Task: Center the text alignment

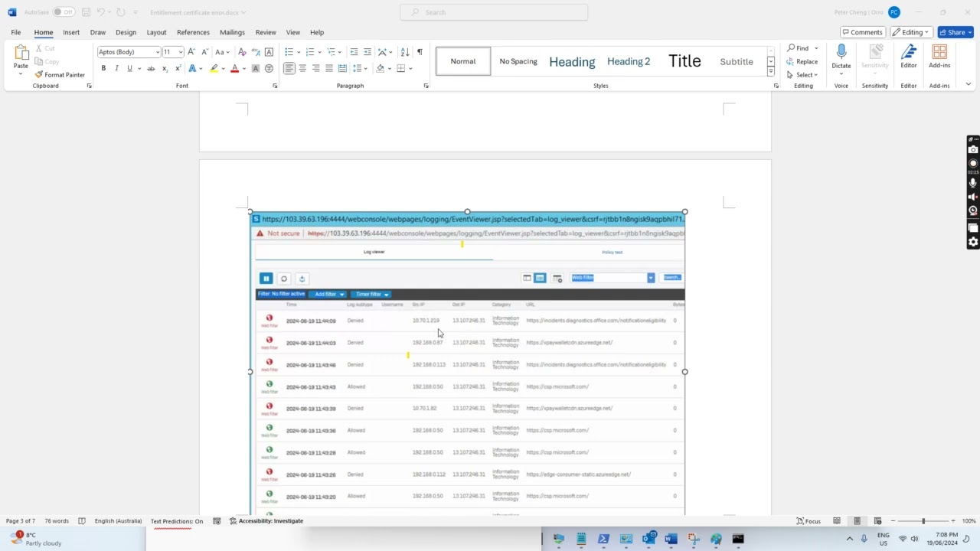Action: click(x=302, y=68)
